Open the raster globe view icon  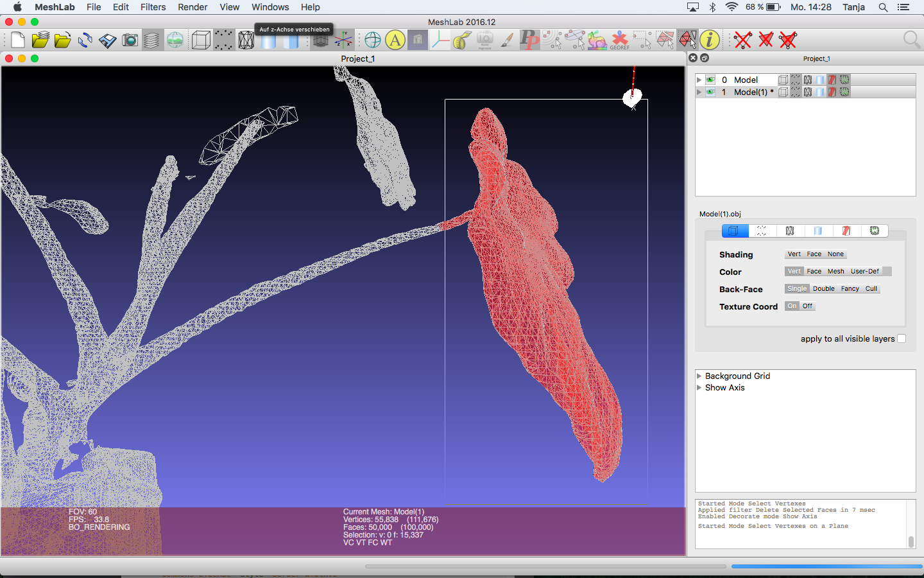click(175, 40)
